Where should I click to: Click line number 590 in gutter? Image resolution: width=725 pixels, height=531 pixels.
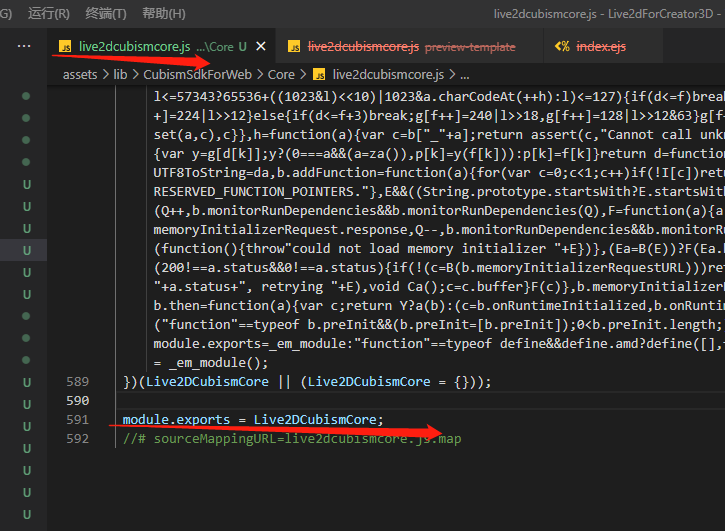coord(77,401)
